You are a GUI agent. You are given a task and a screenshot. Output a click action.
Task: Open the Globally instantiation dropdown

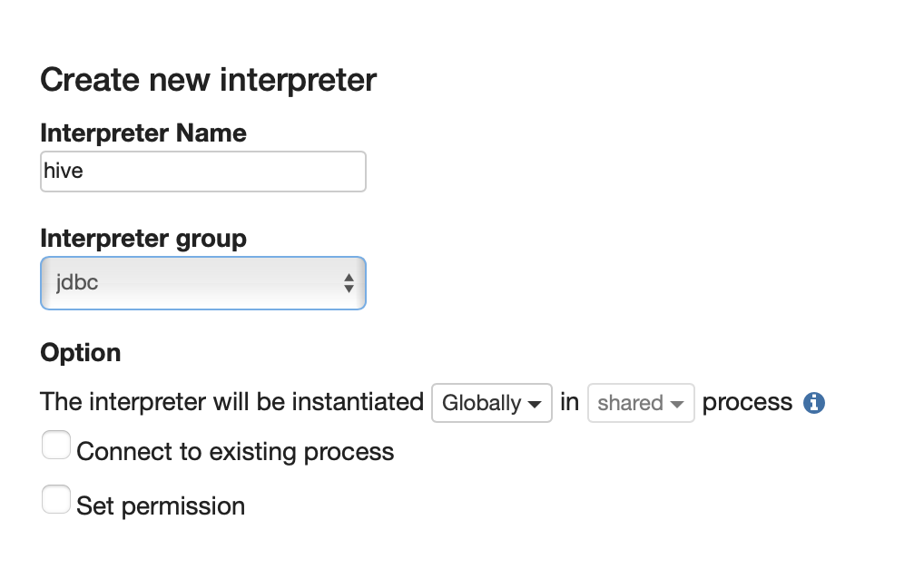(x=491, y=403)
